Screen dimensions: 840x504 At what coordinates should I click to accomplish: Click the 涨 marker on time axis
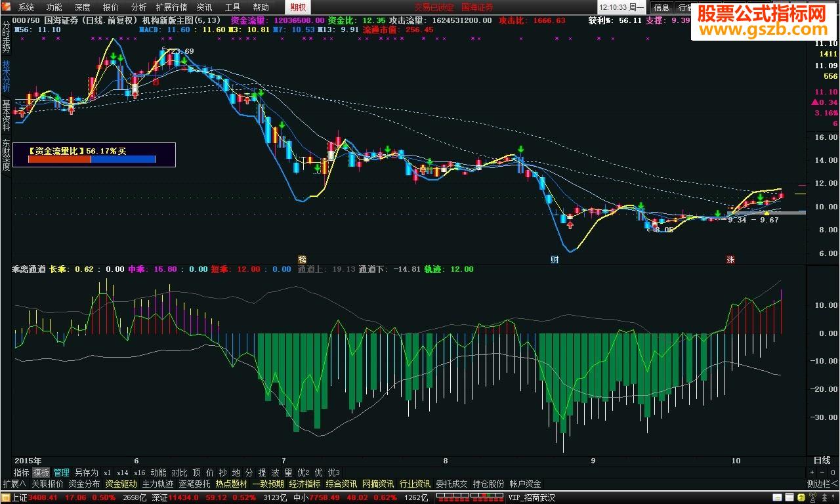pos(730,259)
